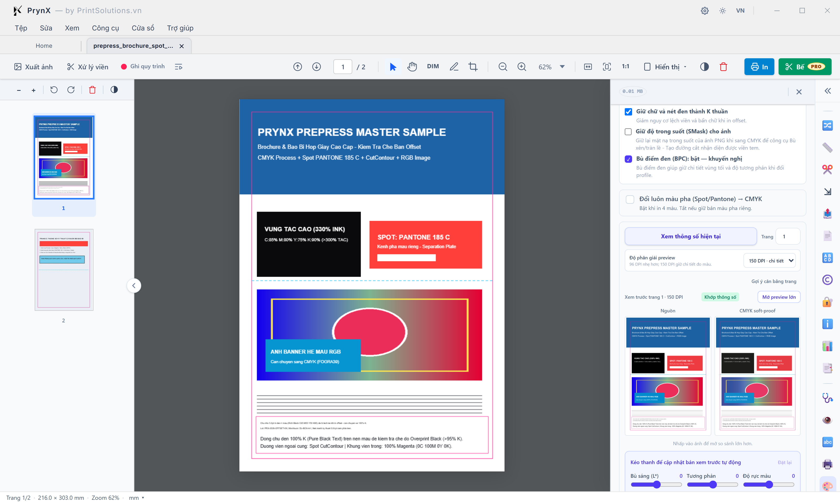Toggle light/dark theme sun icon

pyautogui.click(x=722, y=10)
